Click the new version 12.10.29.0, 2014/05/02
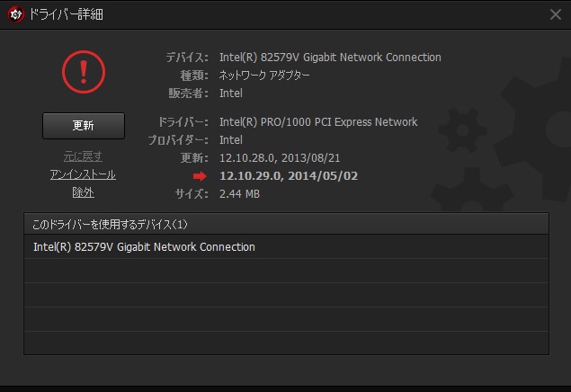 point(289,176)
